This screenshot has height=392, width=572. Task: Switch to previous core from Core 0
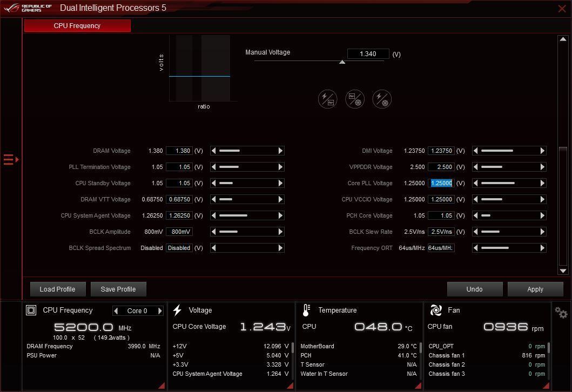(116, 310)
